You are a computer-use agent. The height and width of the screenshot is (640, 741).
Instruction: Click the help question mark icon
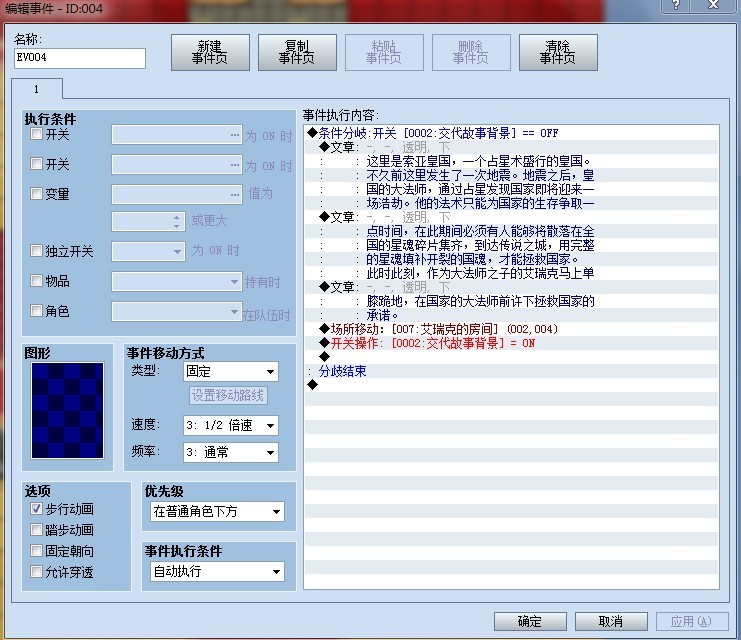point(676,5)
